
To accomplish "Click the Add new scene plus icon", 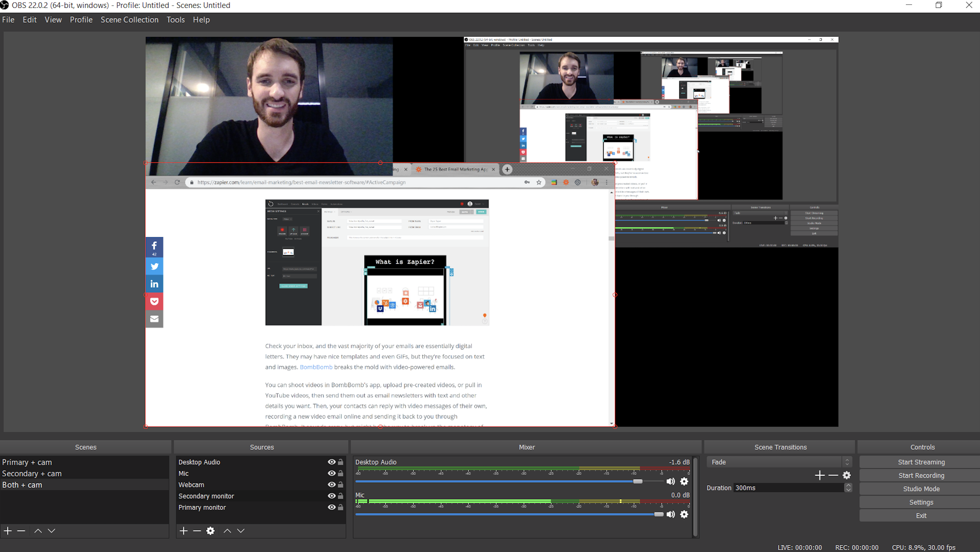I will [7, 530].
